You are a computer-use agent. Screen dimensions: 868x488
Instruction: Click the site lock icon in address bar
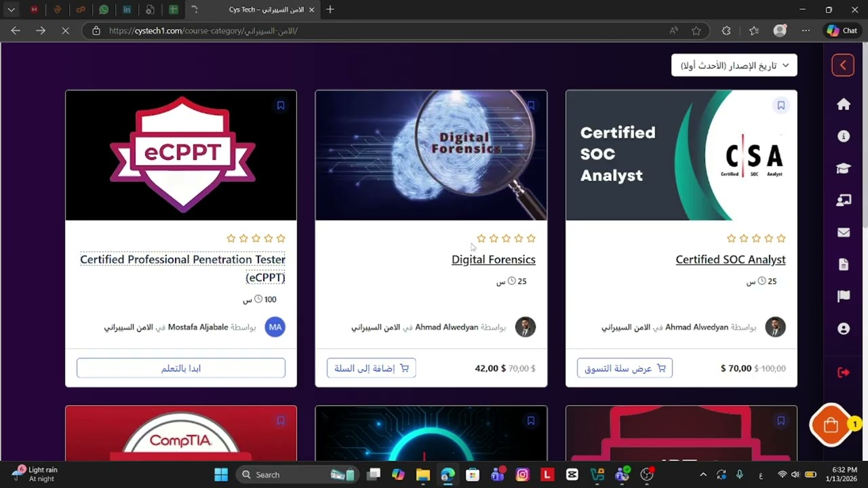pos(96,30)
